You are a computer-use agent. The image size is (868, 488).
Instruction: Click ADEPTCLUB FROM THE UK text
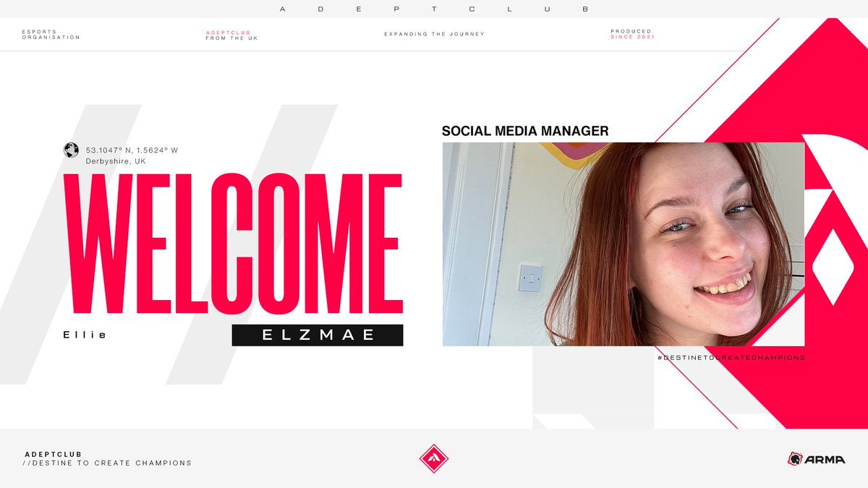[x=231, y=35]
